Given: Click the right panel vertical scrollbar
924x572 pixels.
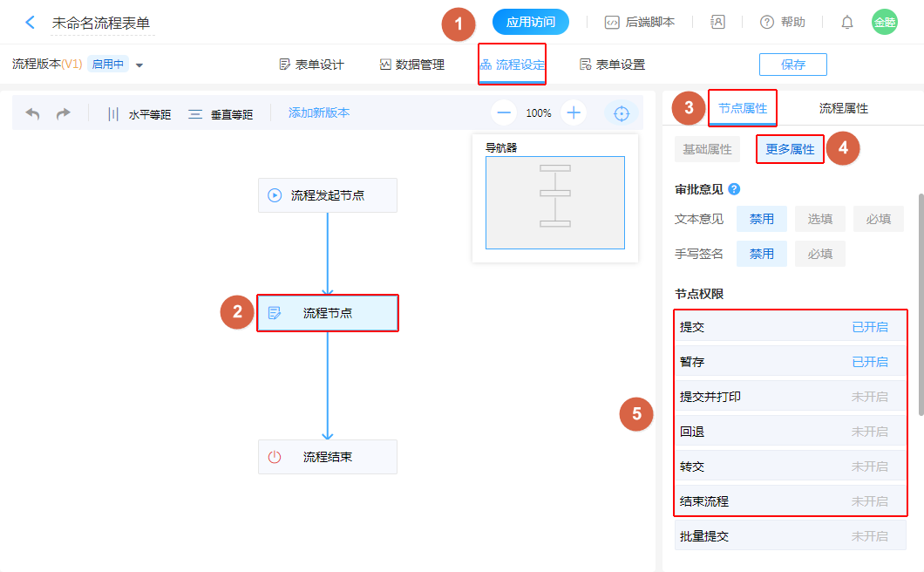Looking at the screenshot, I should point(920,305).
